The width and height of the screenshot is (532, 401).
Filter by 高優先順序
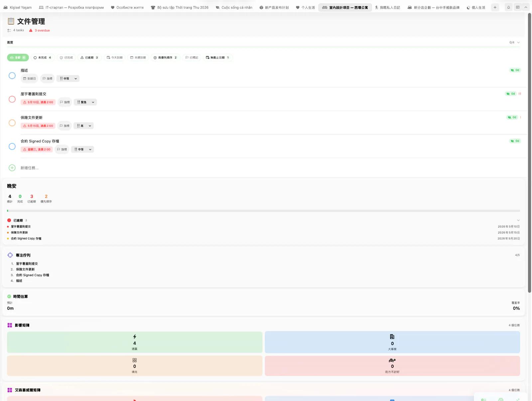[165, 58]
